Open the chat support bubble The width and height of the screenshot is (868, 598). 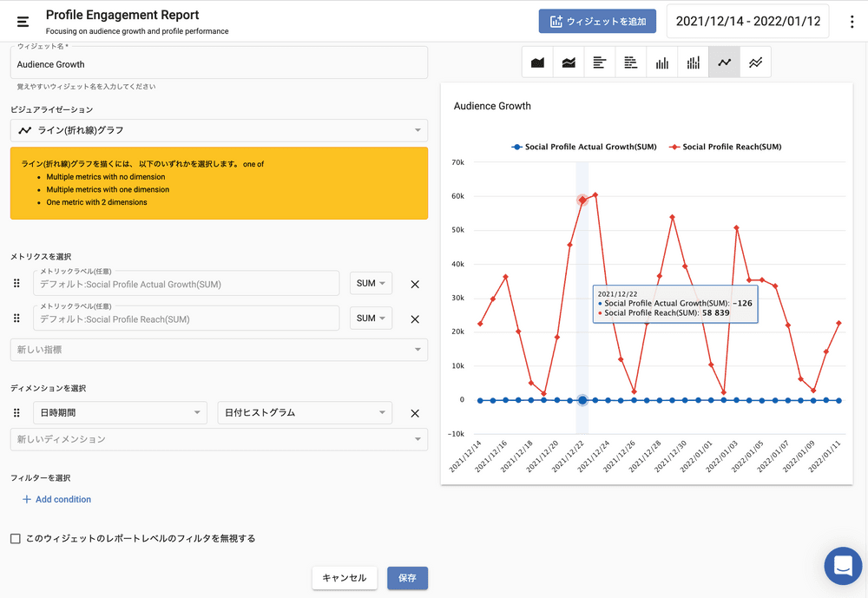point(843,566)
